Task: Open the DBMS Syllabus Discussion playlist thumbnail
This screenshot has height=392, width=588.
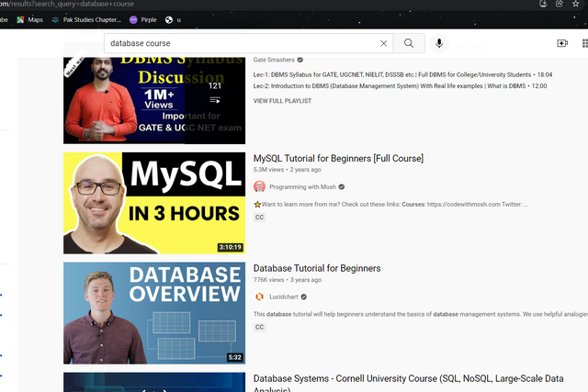Action: click(x=154, y=100)
